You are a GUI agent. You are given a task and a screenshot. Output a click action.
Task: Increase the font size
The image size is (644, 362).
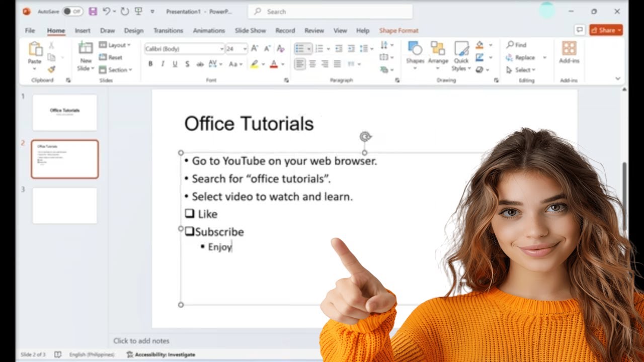tap(255, 49)
